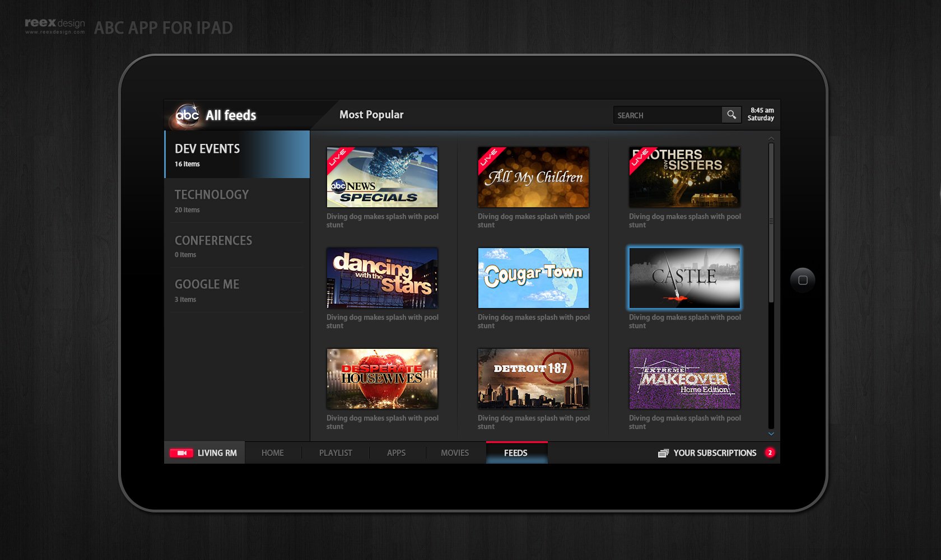941x560 pixels.
Task: Click caption under All My Children thumbnail
Action: pyautogui.click(x=534, y=221)
